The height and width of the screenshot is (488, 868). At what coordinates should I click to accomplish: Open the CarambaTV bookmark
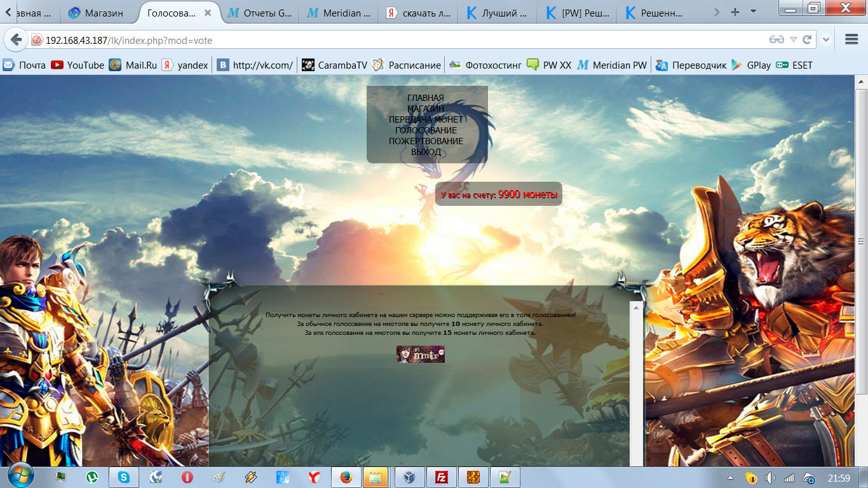click(x=334, y=65)
